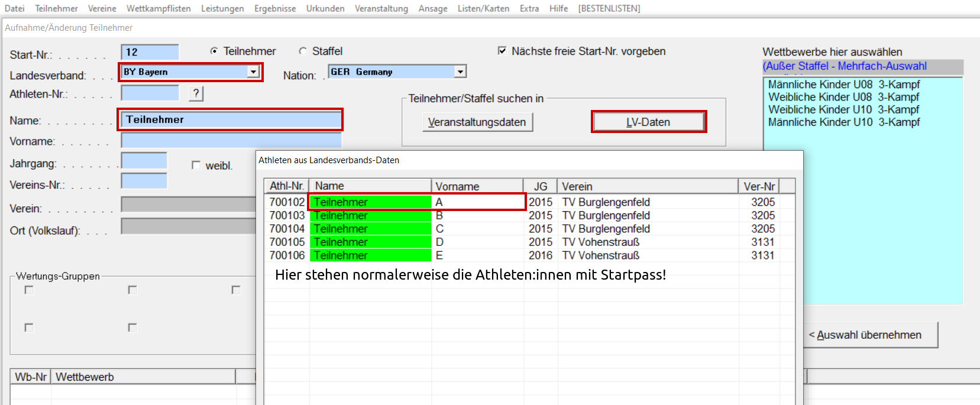Choose Männliche Kinder U08 3-Kampf competition
980x405 pixels.
click(x=843, y=85)
